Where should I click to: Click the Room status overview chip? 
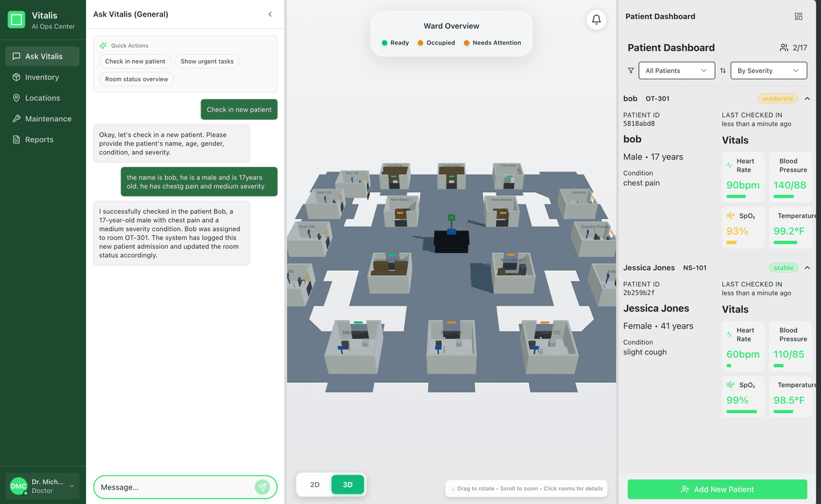pyautogui.click(x=136, y=79)
